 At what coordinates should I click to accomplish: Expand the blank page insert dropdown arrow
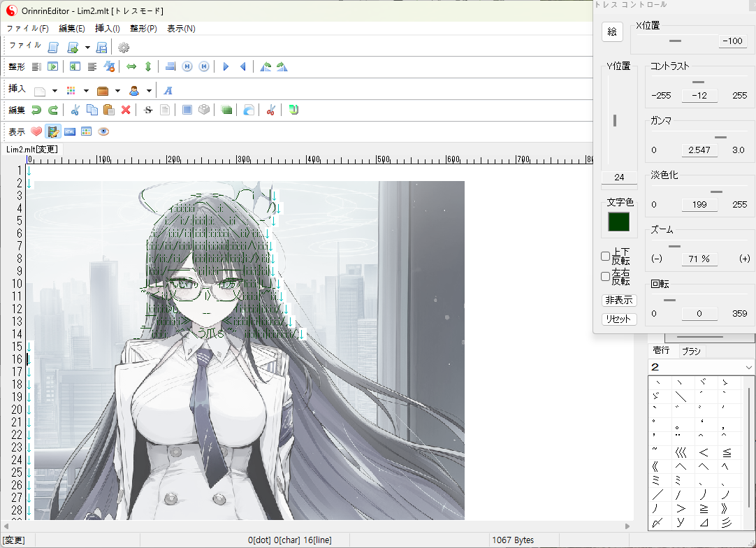(x=54, y=91)
